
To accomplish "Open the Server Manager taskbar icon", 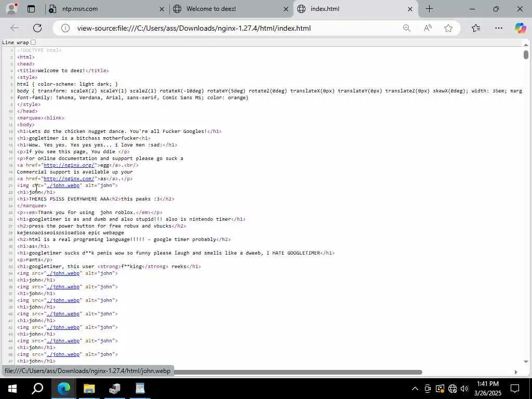I will click(x=115, y=389).
